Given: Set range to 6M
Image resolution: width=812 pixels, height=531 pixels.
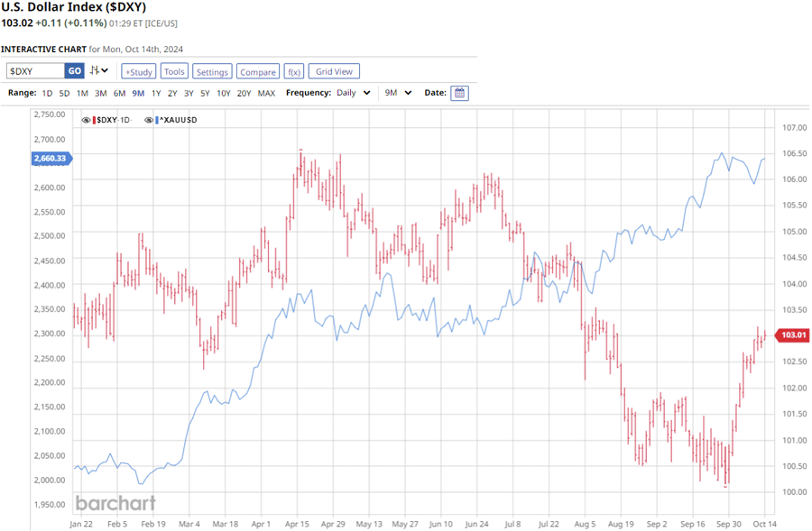Looking at the screenshot, I should pyautogui.click(x=119, y=93).
